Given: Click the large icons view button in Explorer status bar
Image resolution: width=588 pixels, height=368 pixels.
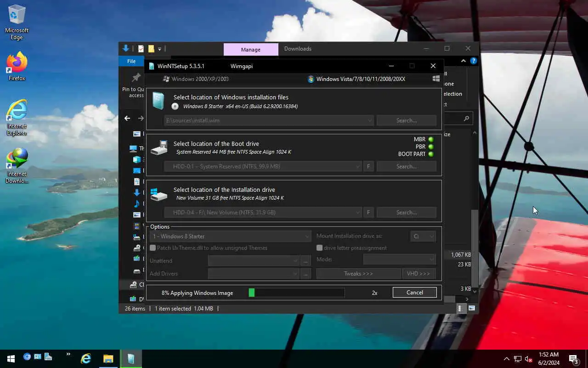Looking at the screenshot, I should tap(472, 309).
